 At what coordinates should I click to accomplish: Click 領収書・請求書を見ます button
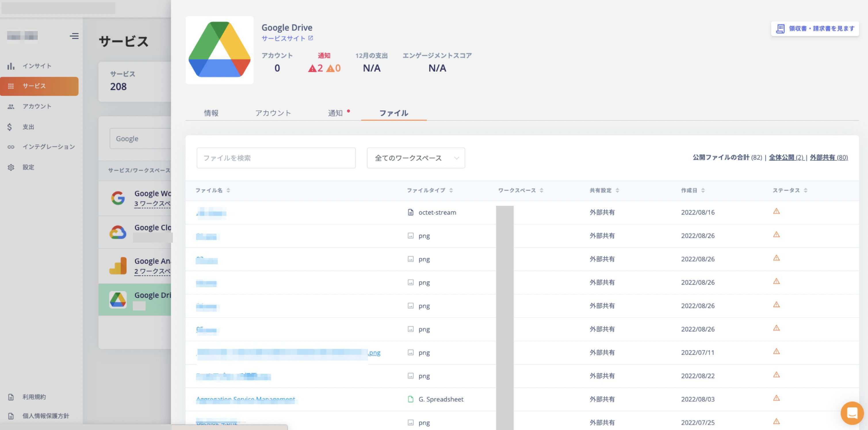815,29
